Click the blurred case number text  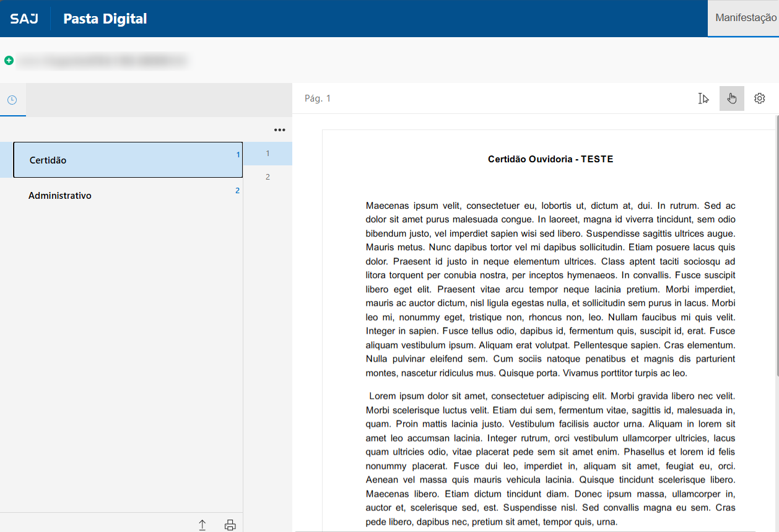pyautogui.click(x=102, y=61)
